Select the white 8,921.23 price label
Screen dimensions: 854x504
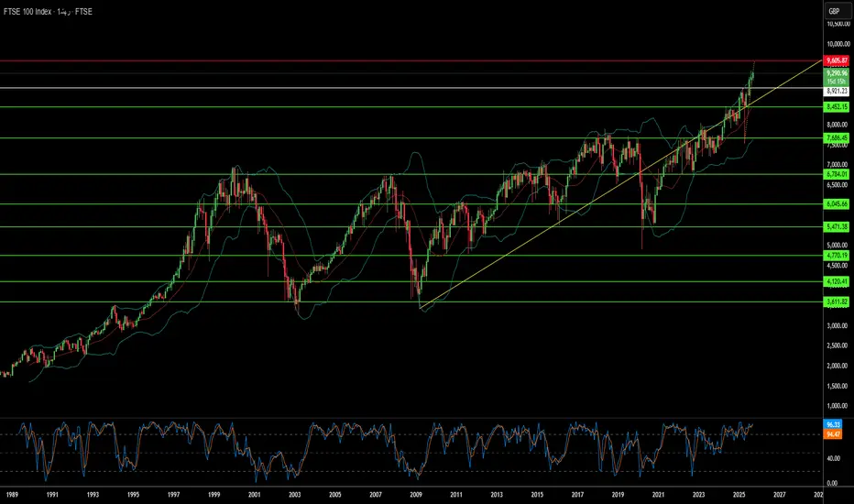pyautogui.click(x=837, y=92)
